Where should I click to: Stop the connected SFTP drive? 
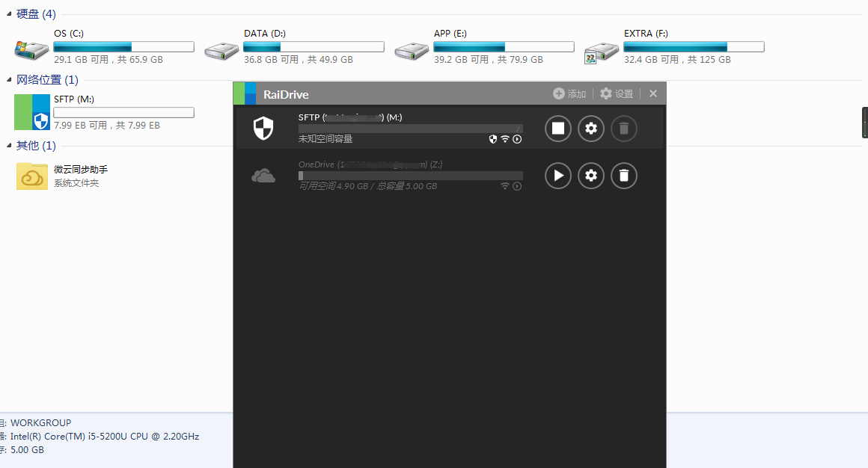[x=557, y=129]
